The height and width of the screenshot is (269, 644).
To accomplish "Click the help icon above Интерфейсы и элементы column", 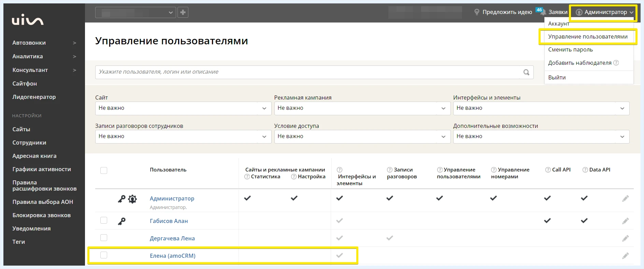I will click(340, 170).
